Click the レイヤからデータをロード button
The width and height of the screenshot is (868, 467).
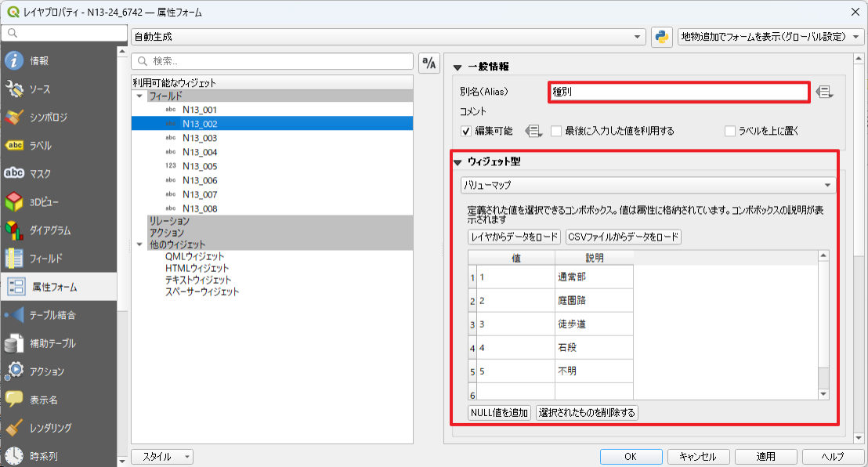point(514,237)
